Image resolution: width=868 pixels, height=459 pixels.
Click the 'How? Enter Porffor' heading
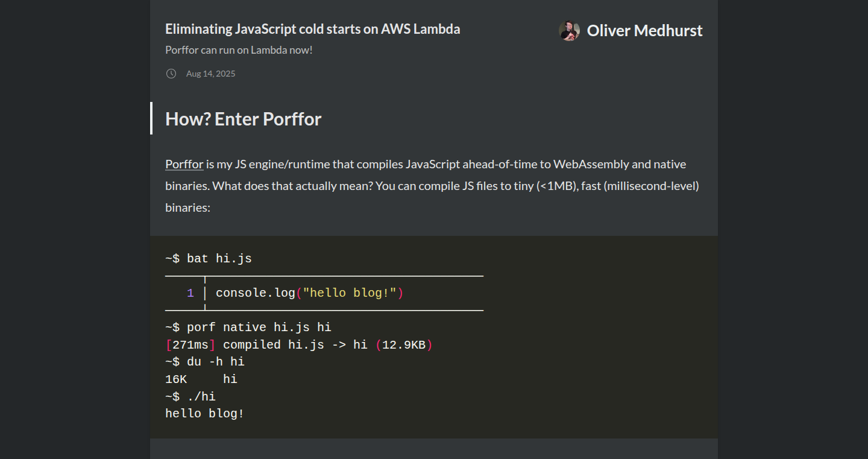[x=244, y=119]
